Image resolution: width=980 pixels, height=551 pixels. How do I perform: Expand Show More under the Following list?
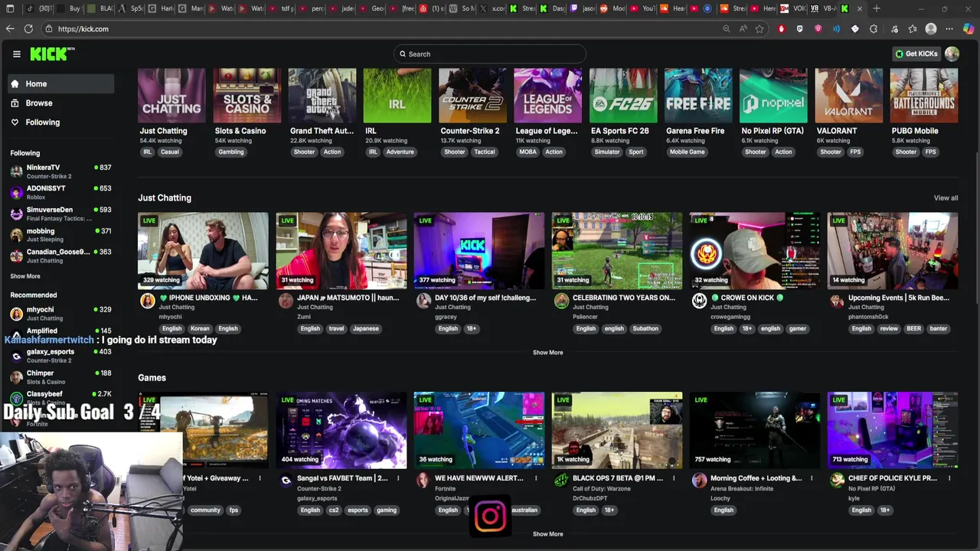click(x=25, y=276)
